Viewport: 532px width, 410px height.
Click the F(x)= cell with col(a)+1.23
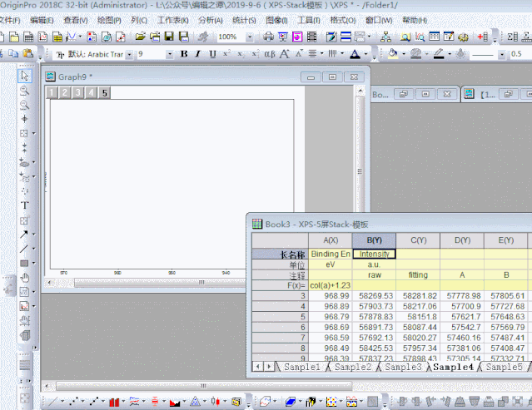(331, 284)
